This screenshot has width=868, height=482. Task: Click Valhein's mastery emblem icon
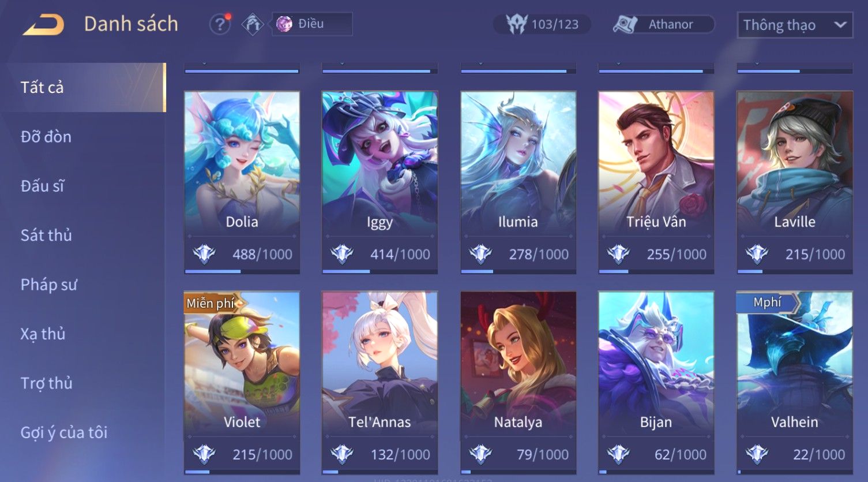pyautogui.click(x=757, y=454)
